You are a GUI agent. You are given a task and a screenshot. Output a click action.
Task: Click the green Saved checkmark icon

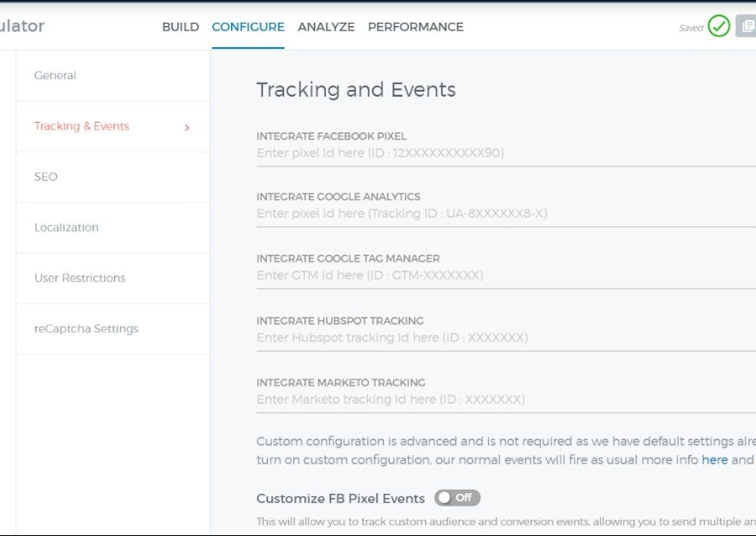pyautogui.click(x=718, y=27)
